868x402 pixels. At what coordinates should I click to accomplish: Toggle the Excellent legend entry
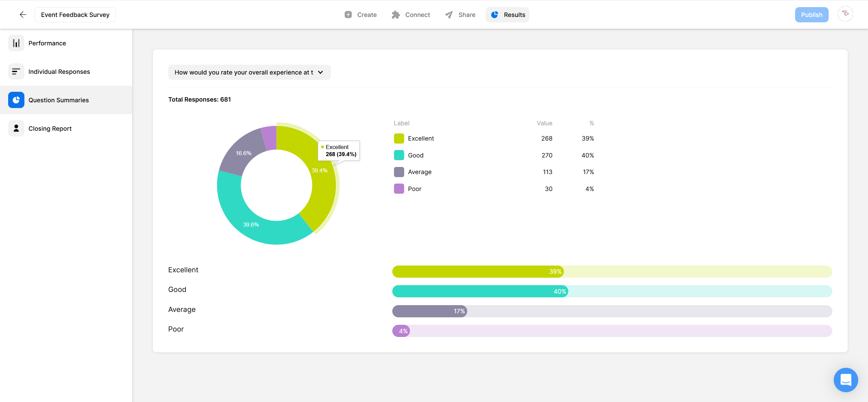click(420, 138)
